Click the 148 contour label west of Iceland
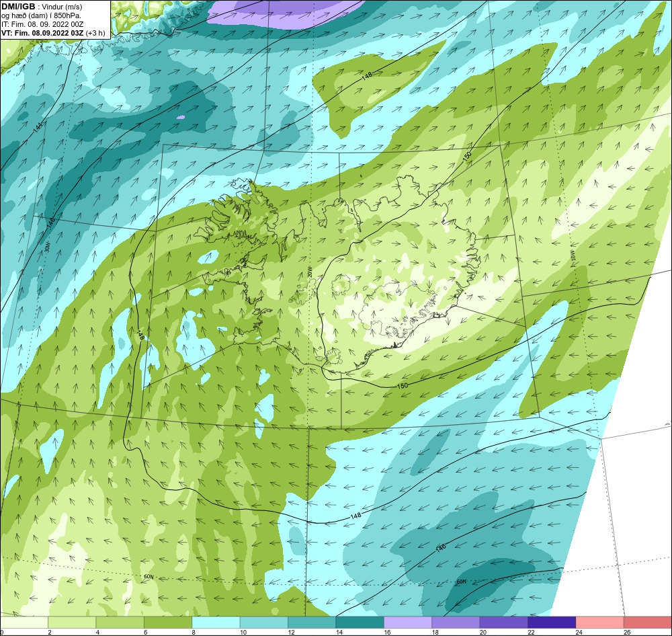 140,335
